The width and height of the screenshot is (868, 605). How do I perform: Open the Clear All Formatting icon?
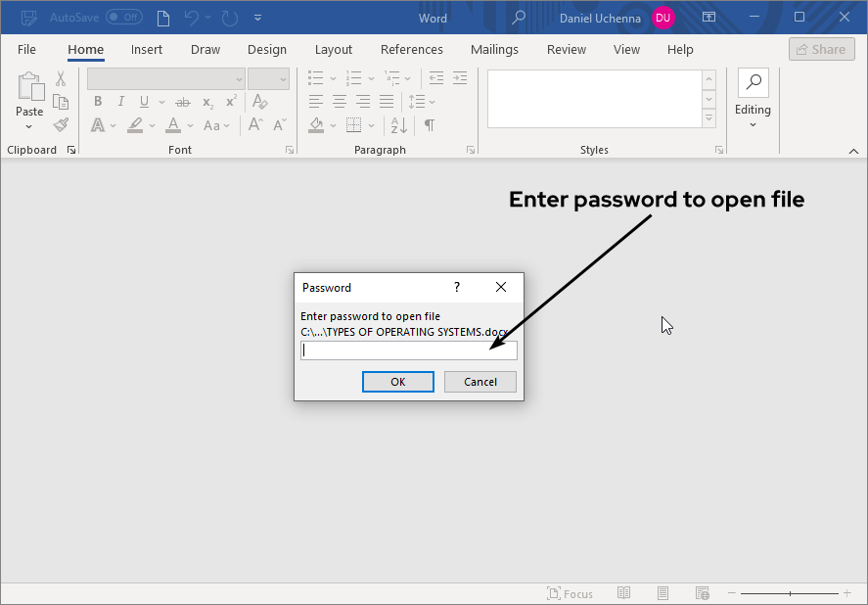tap(259, 101)
